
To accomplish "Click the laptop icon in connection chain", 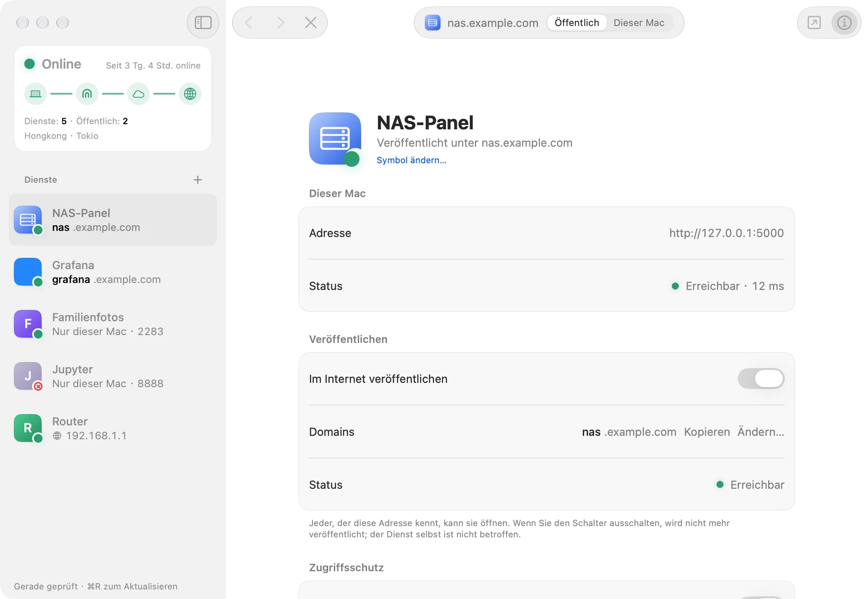I will pos(36,94).
